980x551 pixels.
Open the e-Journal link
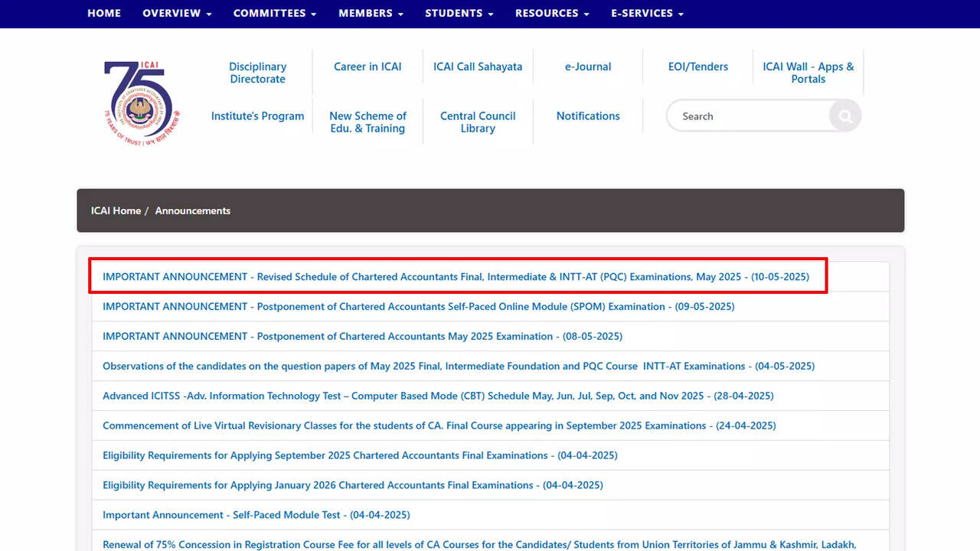[588, 67]
